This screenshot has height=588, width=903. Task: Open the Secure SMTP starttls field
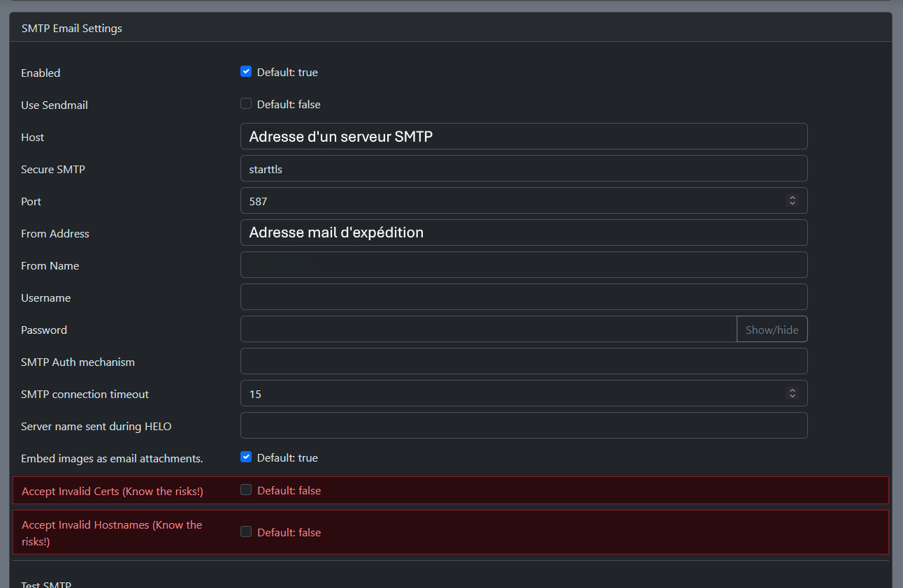coord(523,169)
